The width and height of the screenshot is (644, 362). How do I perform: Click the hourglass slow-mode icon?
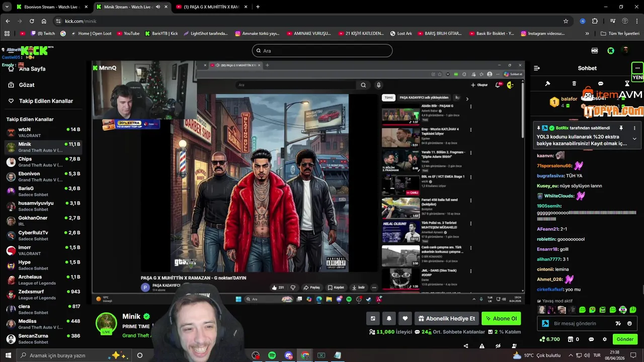(627, 83)
